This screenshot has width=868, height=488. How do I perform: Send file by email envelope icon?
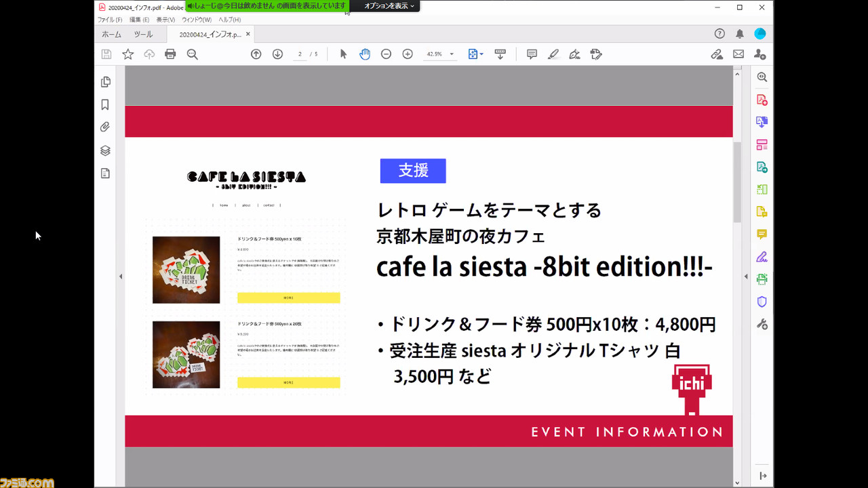[738, 54]
